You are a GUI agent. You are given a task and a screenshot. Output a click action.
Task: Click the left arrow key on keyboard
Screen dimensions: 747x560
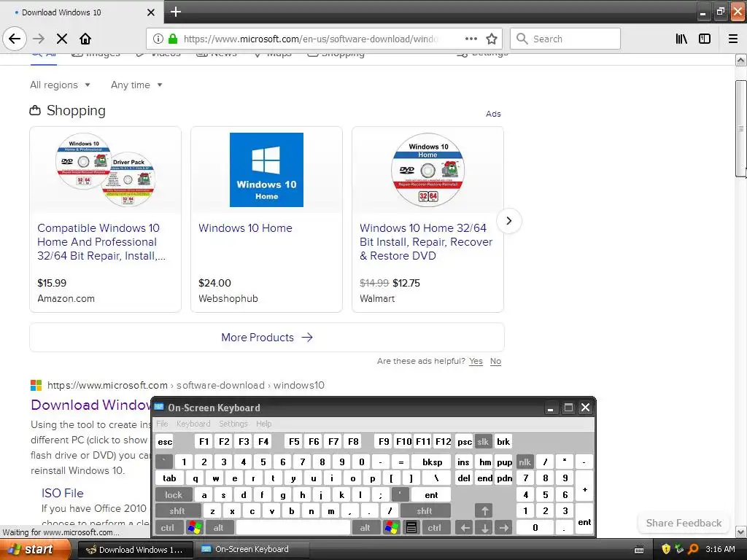465,528
